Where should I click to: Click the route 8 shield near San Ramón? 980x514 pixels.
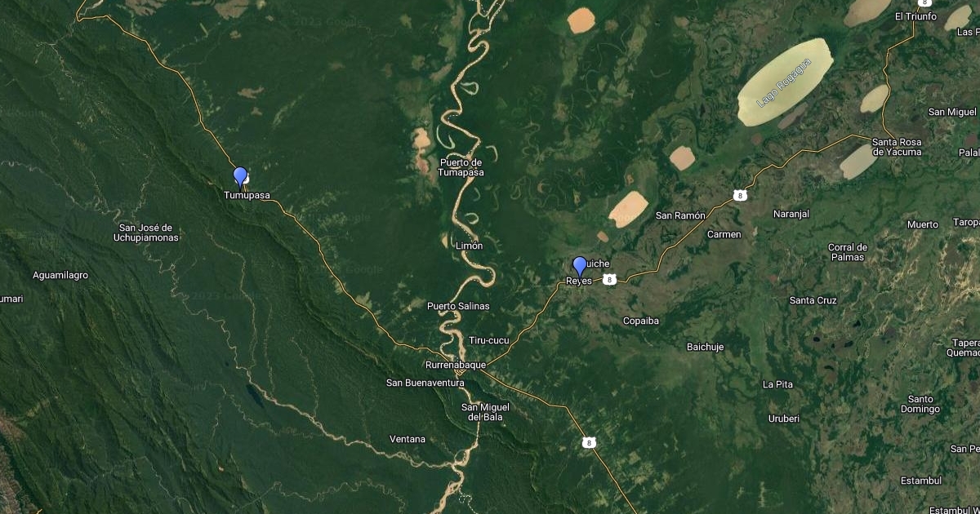(x=739, y=195)
